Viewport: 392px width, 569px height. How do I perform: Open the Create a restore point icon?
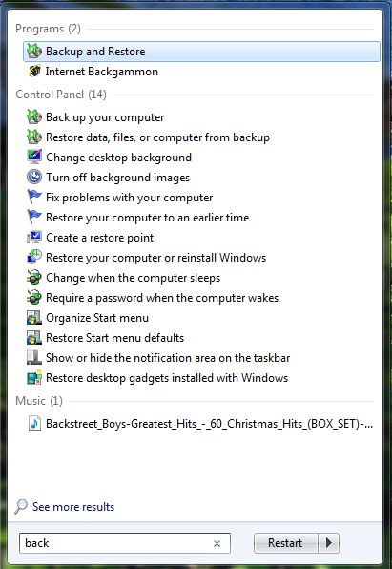click(x=34, y=238)
